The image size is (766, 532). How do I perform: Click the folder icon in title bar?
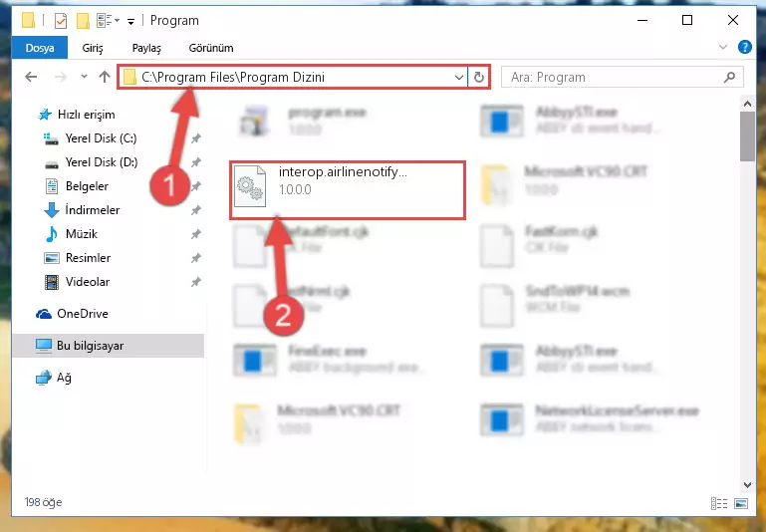tap(28, 21)
